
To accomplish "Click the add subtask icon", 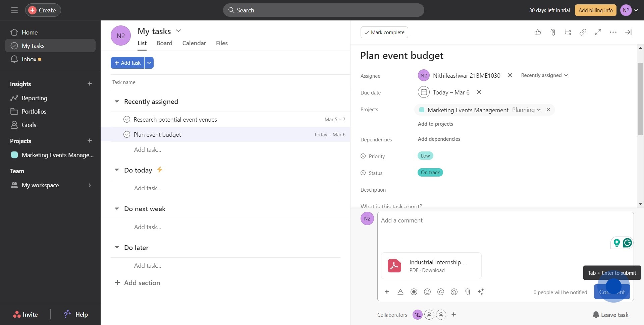I will [x=568, y=32].
